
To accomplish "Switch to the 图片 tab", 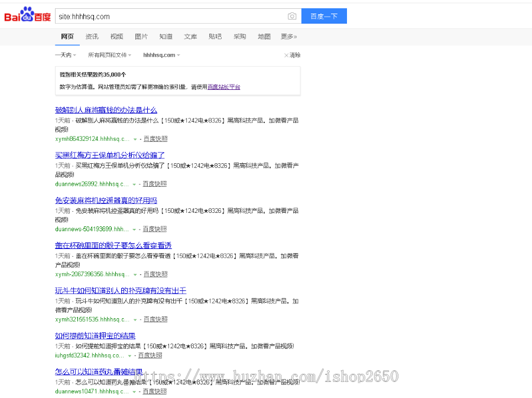I will point(141,36).
